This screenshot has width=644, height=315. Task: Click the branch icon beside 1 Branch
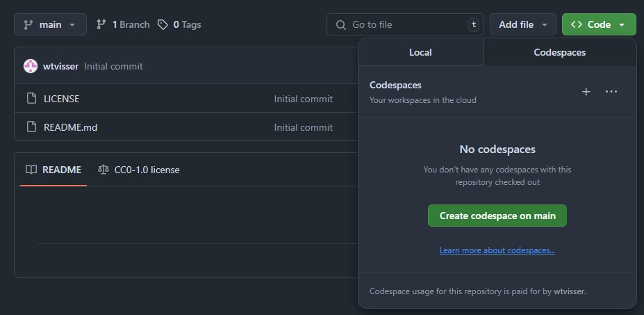(x=101, y=24)
